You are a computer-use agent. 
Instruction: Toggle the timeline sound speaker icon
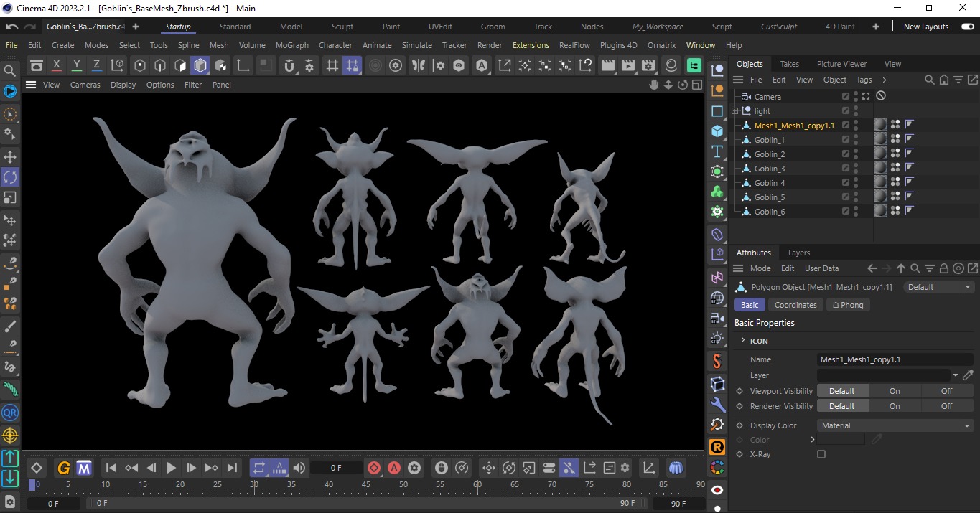click(x=299, y=468)
